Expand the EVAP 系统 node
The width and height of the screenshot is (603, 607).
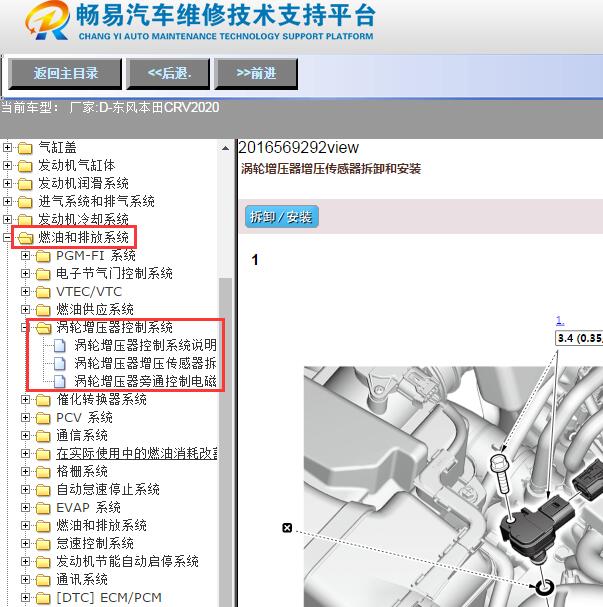click(25, 508)
